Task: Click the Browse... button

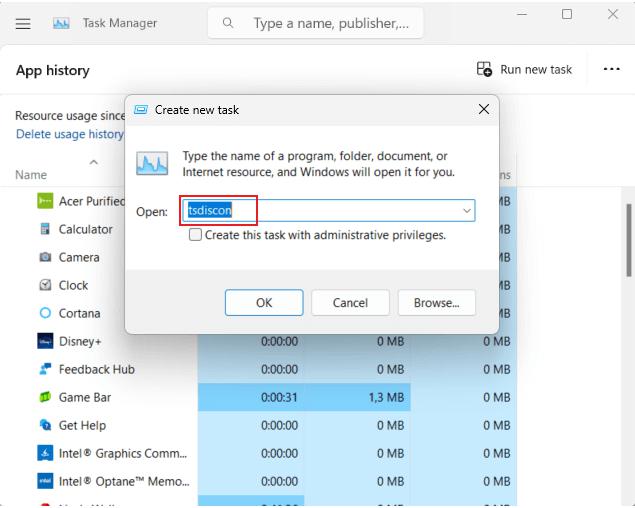Action: (x=437, y=303)
